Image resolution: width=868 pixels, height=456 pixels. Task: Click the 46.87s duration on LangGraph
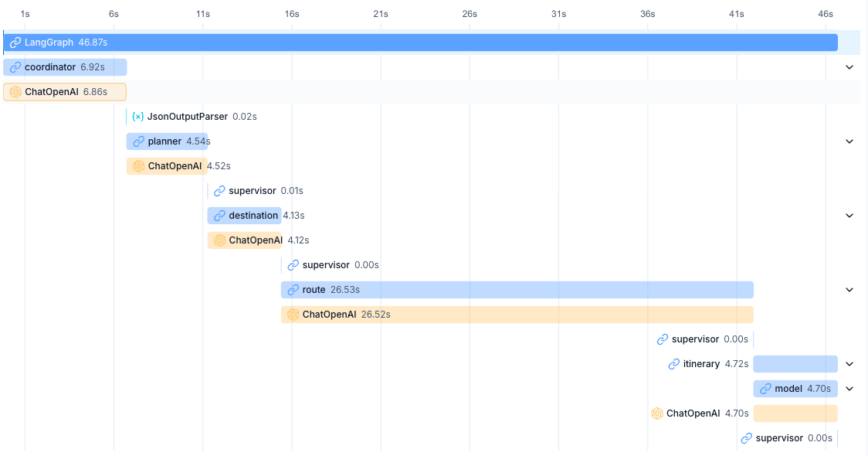coord(93,43)
